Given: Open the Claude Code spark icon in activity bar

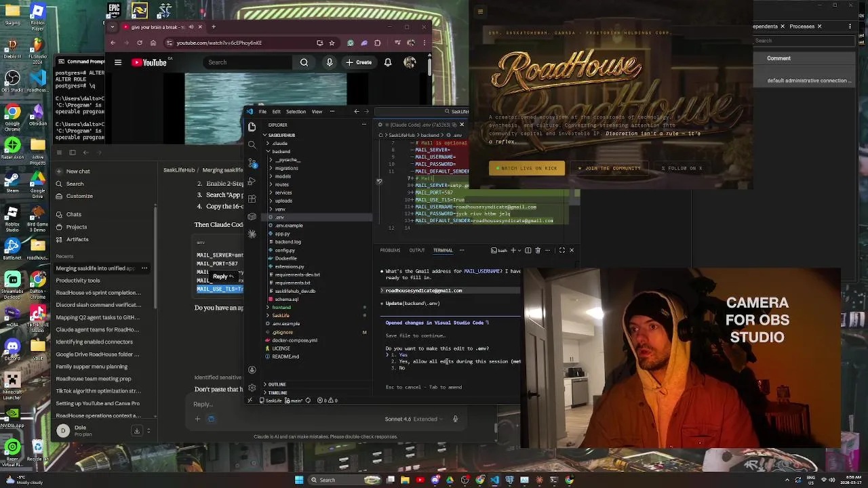Looking at the screenshot, I should (x=252, y=234).
